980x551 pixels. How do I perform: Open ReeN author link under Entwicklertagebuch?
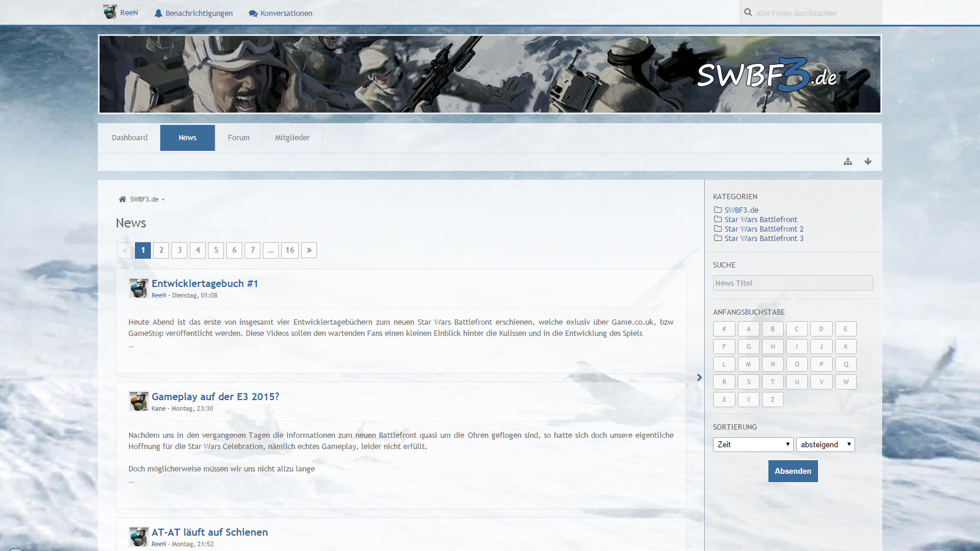pyautogui.click(x=159, y=295)
